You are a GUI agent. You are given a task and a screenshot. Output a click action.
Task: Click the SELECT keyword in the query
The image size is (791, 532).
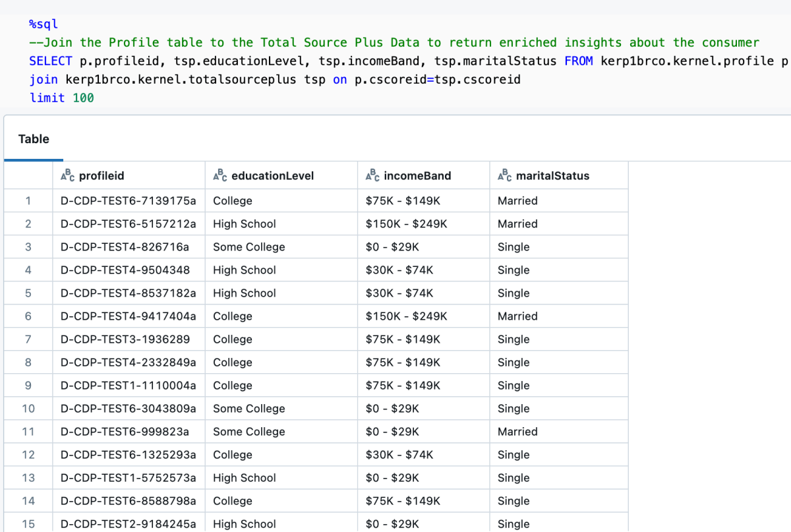click(50, 61)
